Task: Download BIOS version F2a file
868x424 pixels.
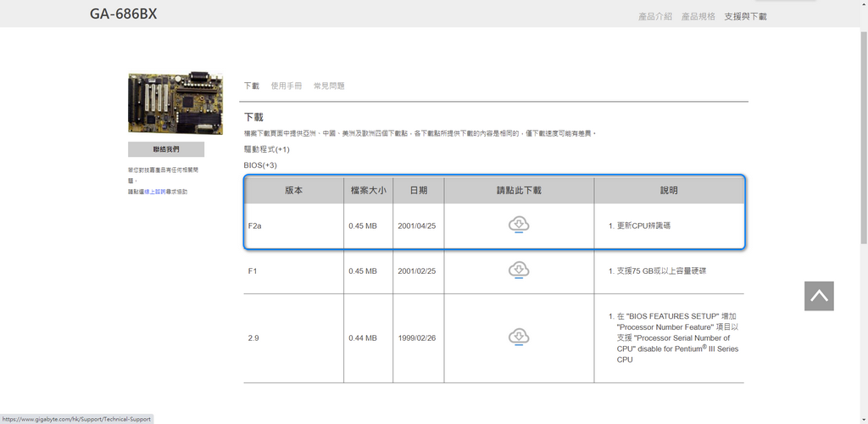Action: click(519, 226)
